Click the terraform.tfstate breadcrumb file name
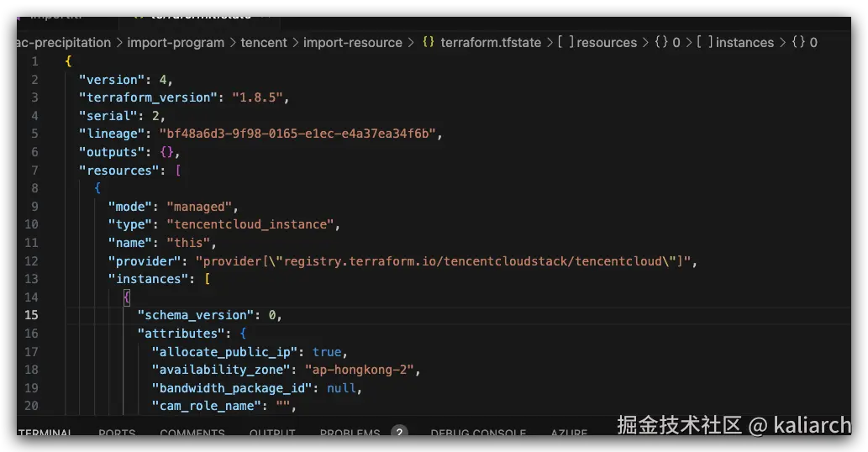This screenshot has height=452, width=868. click(491, 43)
